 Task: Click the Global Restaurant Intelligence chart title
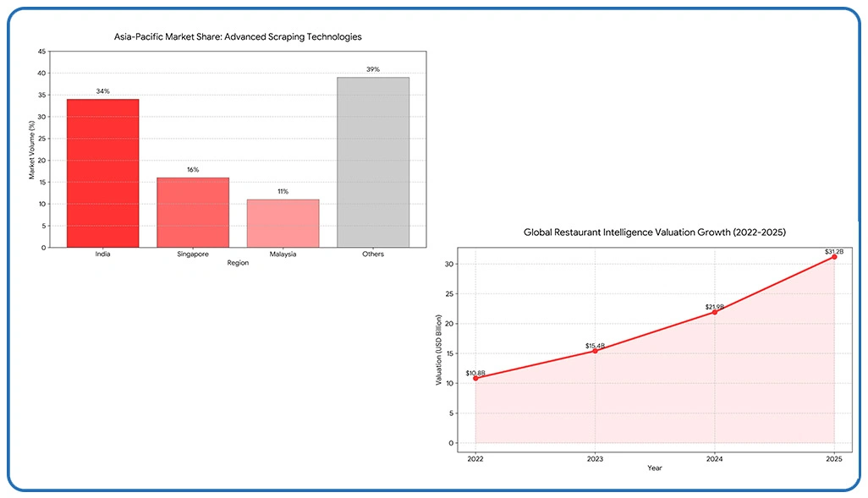[x=655, y=232]
